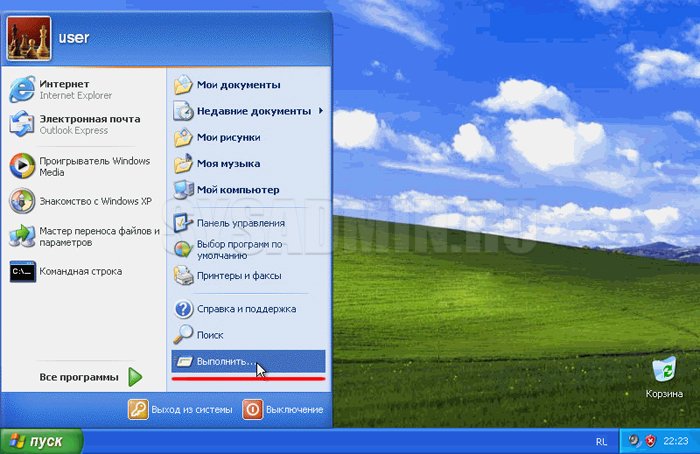
Task: Open Мой компьютер
Action: [237, 189]
